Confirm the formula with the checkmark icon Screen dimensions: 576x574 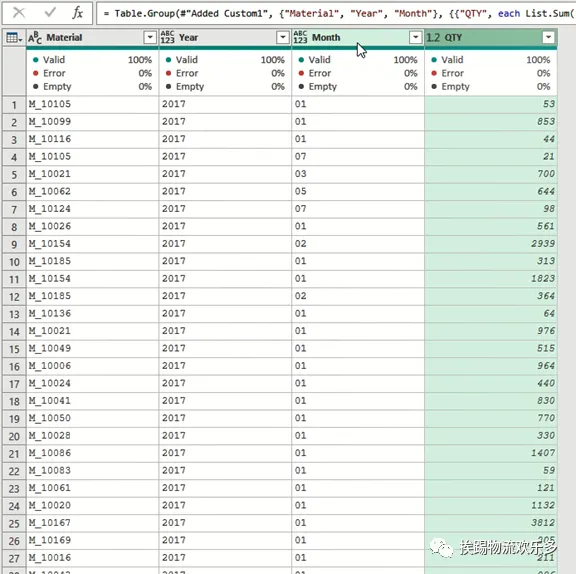pos(50,13)
